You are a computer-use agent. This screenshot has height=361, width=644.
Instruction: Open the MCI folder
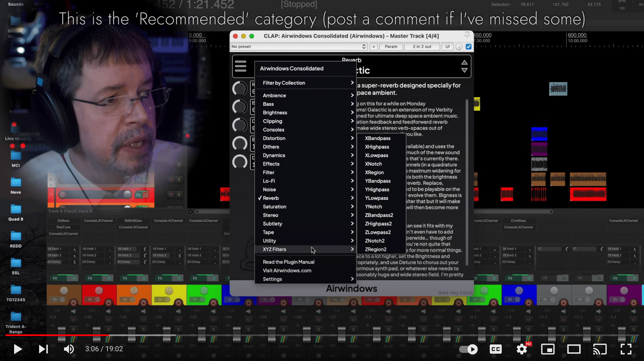pos(16,159)
